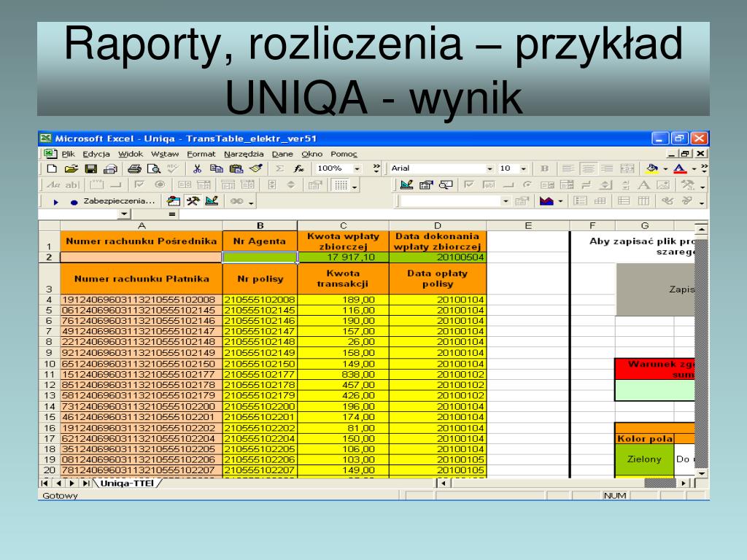Click the red Warunek cell

tap(655, 369)
